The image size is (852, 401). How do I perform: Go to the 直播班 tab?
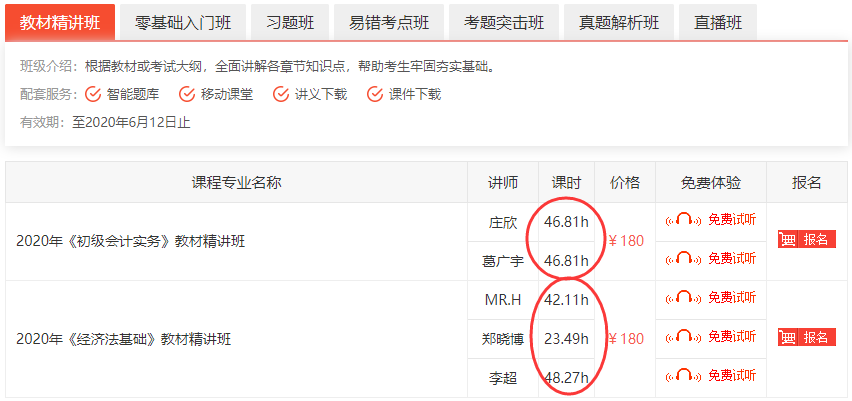[717, 22]
